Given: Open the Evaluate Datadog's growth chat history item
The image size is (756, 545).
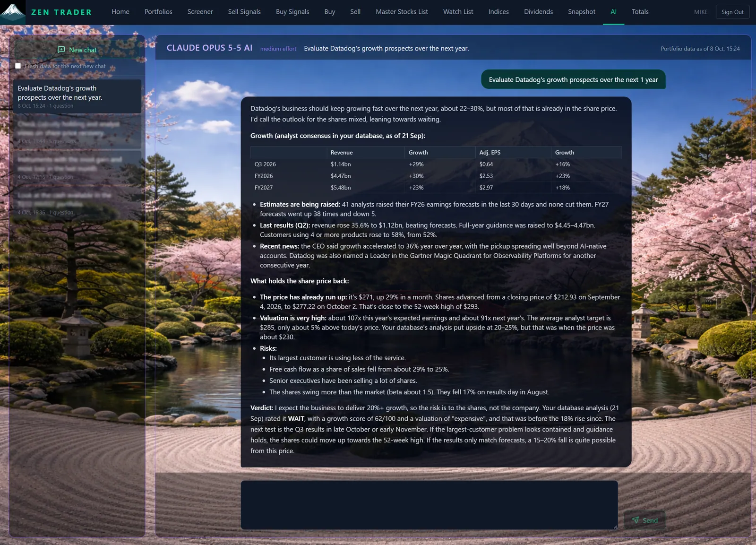Looking at the screenshot, I should coord(77,96).
